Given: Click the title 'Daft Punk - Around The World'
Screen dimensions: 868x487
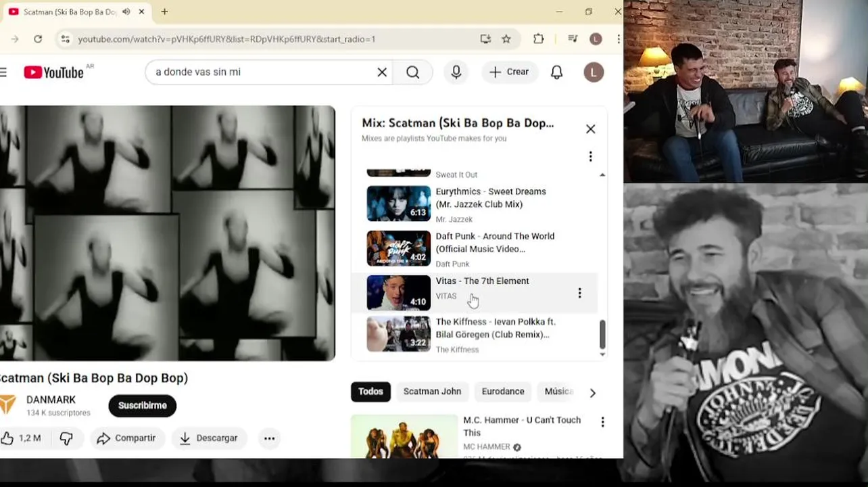Looking at the screenshot, I should click(495, 242).
